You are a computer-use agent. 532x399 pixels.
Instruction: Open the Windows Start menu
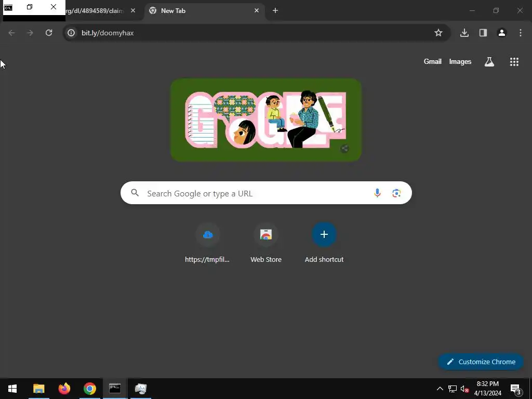click(12, 389)
